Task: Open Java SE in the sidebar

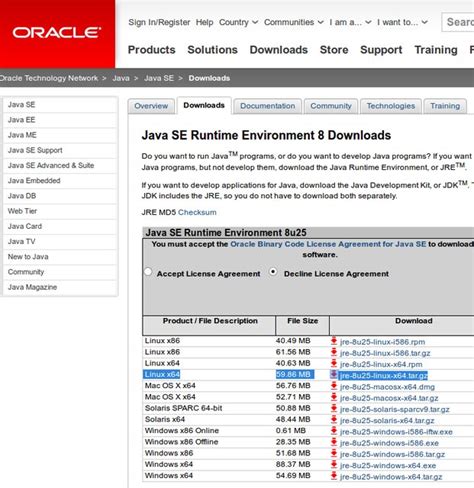Action: coord(60,105)
